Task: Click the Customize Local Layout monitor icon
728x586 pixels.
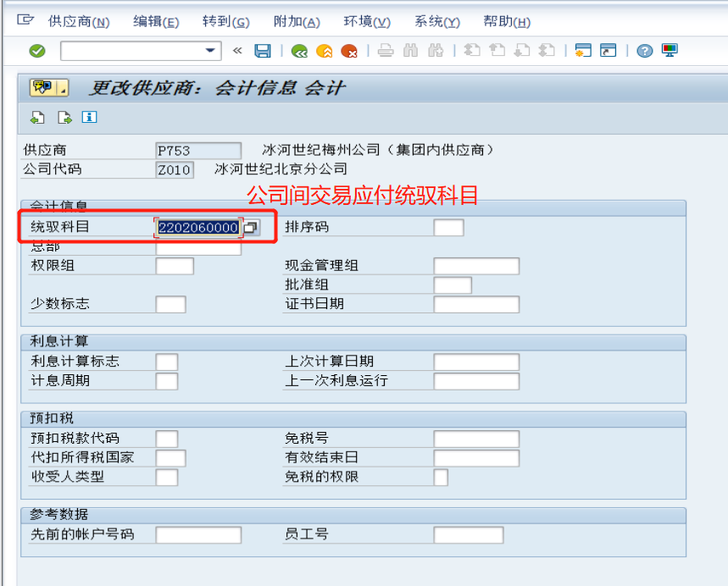Action: coord(670,50)
